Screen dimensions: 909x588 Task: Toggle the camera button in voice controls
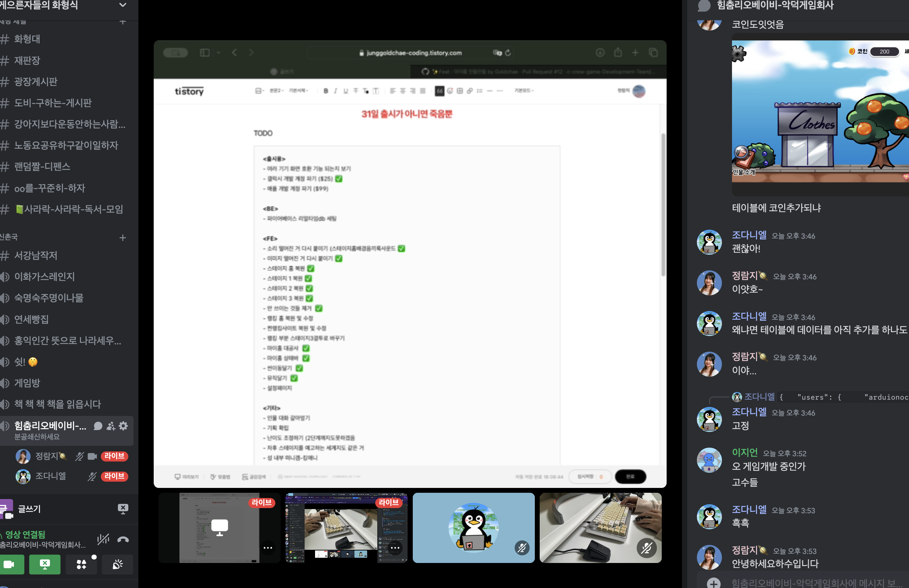[9, 564]
